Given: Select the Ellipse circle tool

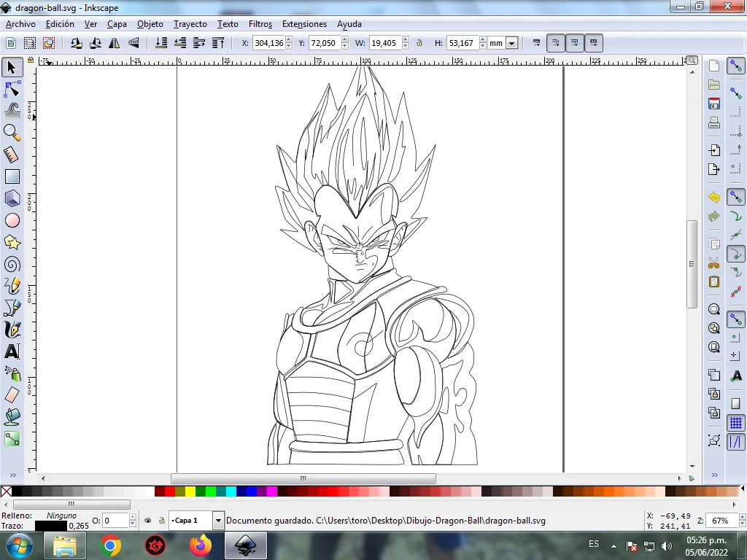Looking at the screenshot, I should [x=12, y=220].
